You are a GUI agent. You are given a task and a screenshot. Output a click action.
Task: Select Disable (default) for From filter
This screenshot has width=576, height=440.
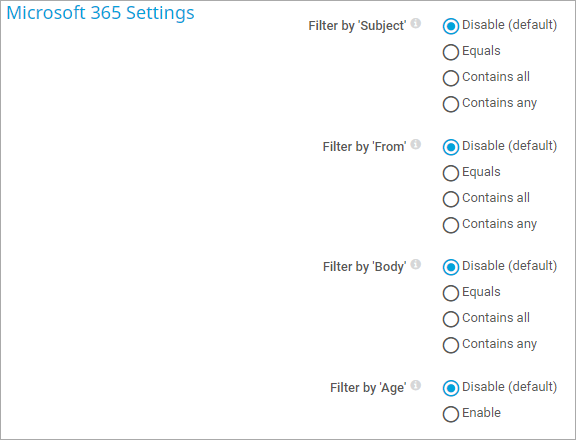451,147
